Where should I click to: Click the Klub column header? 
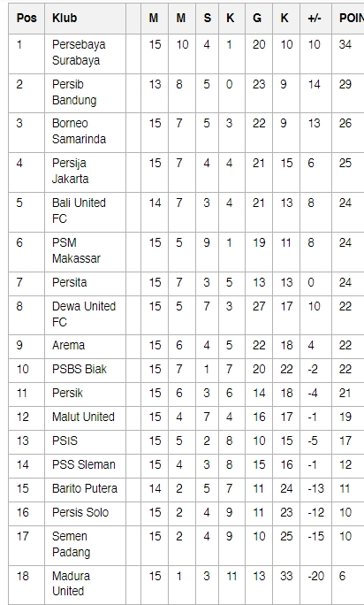coord(64,19)
